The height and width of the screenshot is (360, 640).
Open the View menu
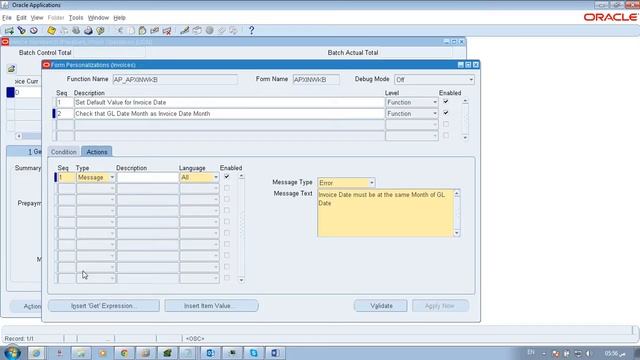click(x=37, y=18)
